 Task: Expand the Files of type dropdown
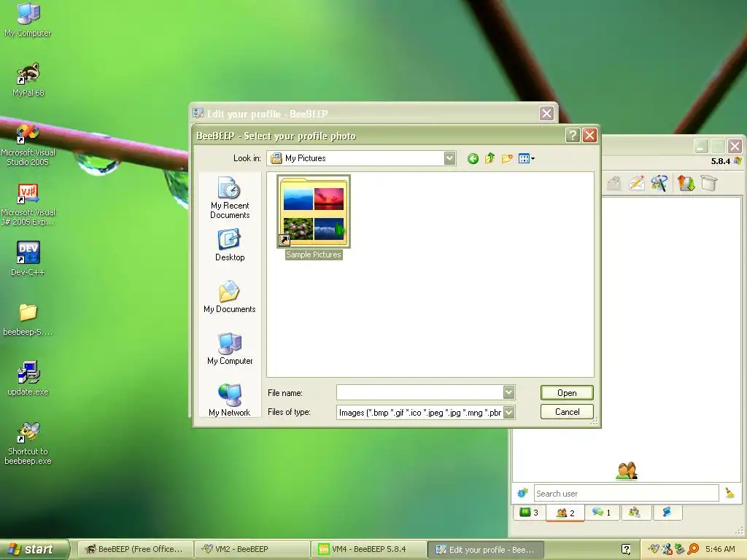click(508, 413)
